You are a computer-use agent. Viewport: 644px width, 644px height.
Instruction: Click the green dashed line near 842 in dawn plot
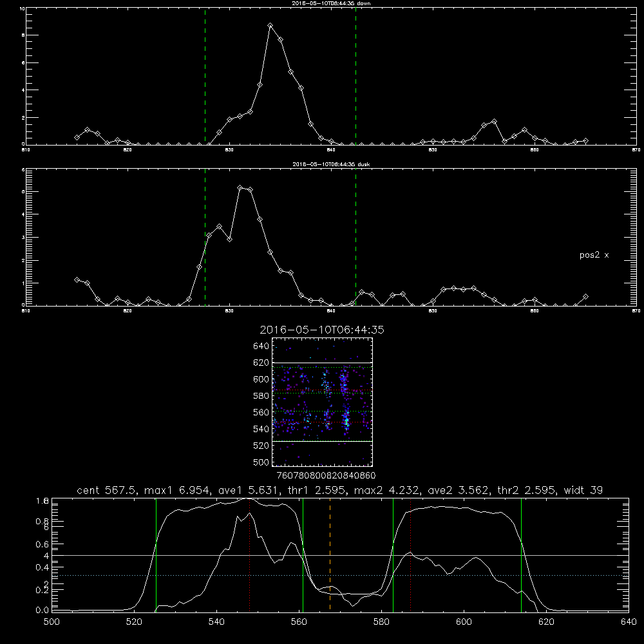point(355,77)
